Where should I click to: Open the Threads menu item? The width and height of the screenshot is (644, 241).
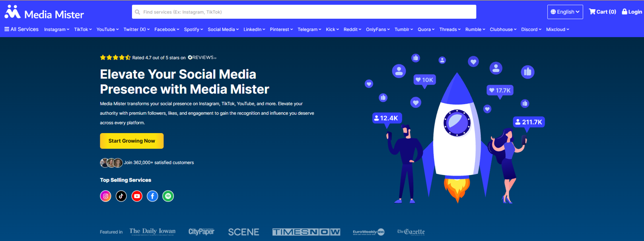click(450, 29)
